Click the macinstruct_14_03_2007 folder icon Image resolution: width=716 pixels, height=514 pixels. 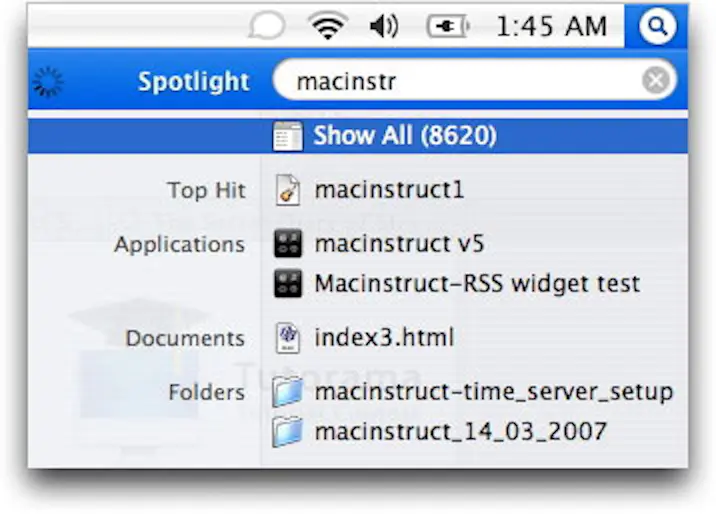click(x=287, y=432)
